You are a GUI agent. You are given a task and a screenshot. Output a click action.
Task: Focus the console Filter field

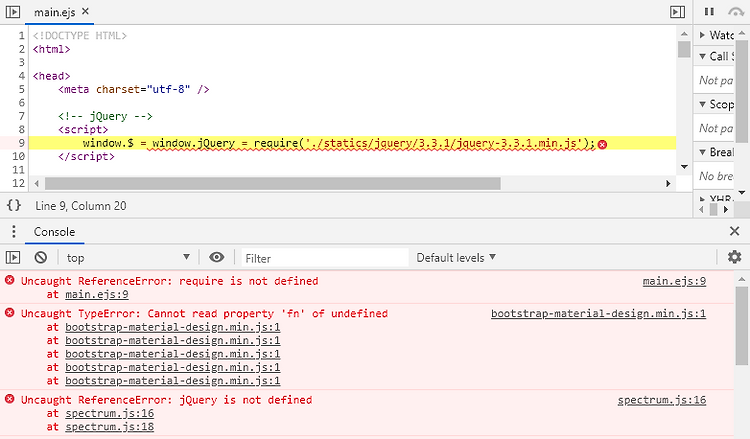click(x=325, y=258)
